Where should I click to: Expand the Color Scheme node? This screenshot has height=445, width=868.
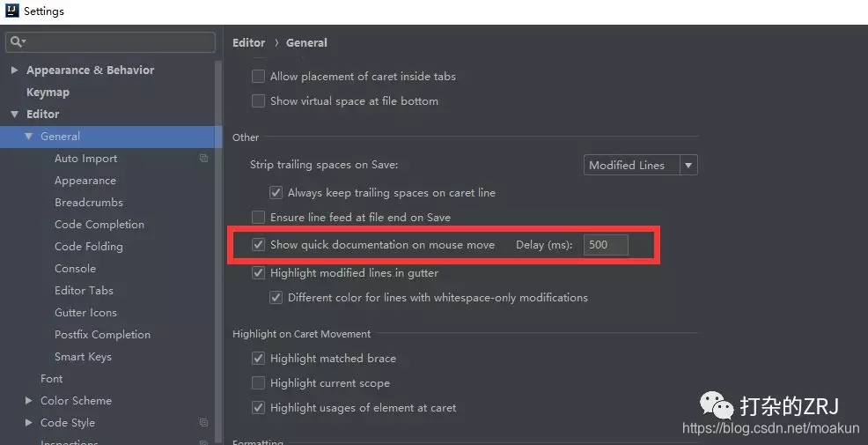(29, 401)
